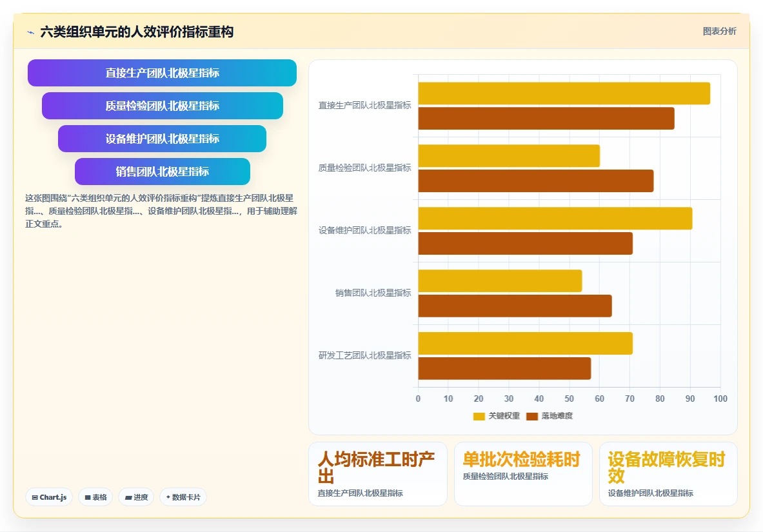Click the 直接生产团队北极星指标 funnel bar
The image size is (763, 532).
(162, 73)
